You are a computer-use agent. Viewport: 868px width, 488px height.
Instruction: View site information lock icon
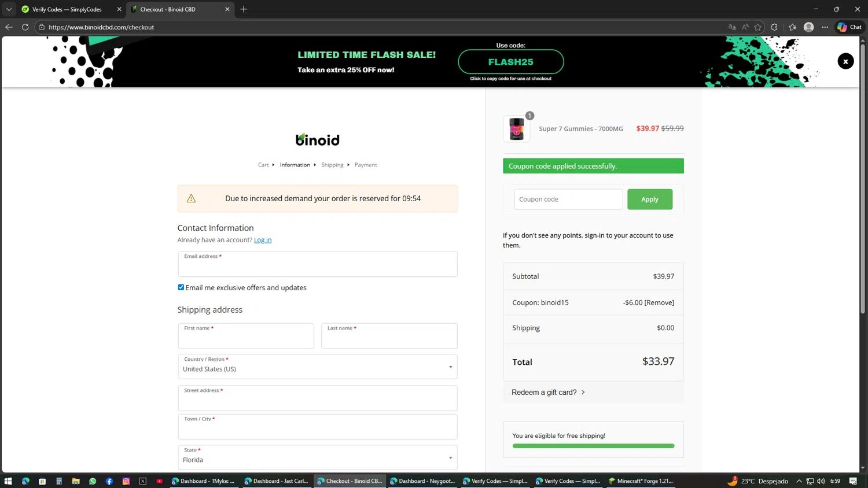click(x=41, y=27)
